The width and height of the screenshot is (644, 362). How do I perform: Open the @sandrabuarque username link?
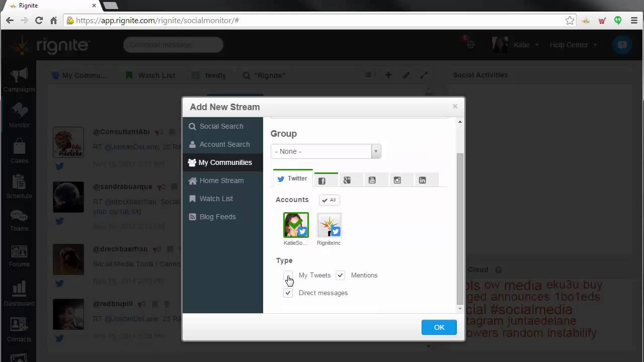(x=122, y=187)
